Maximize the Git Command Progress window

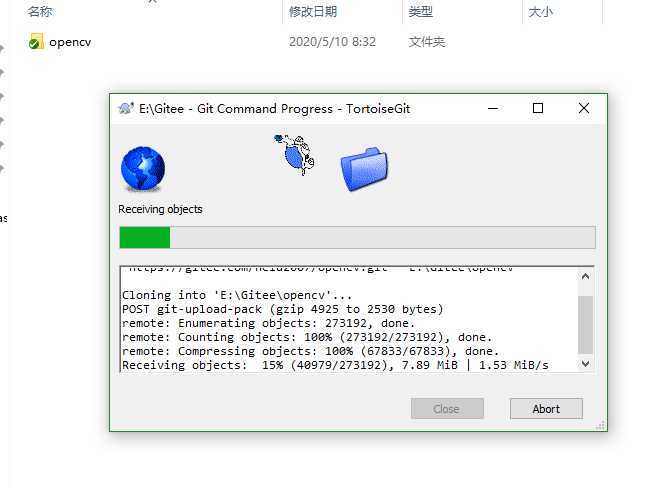click(538, 108)
